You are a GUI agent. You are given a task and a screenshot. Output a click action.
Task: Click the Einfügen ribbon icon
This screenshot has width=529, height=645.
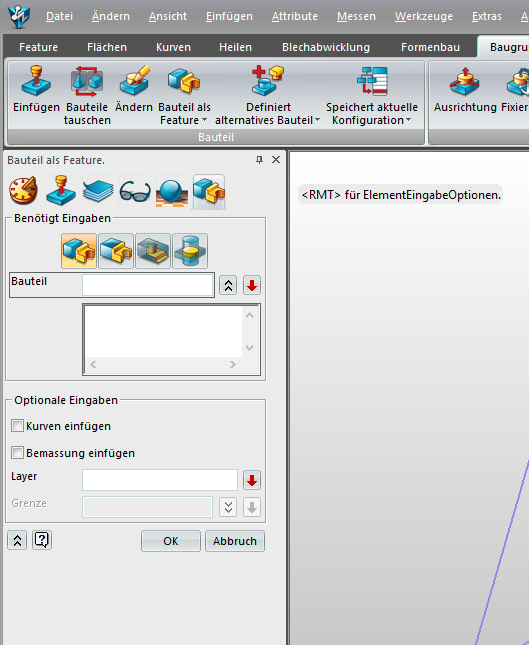36,80
